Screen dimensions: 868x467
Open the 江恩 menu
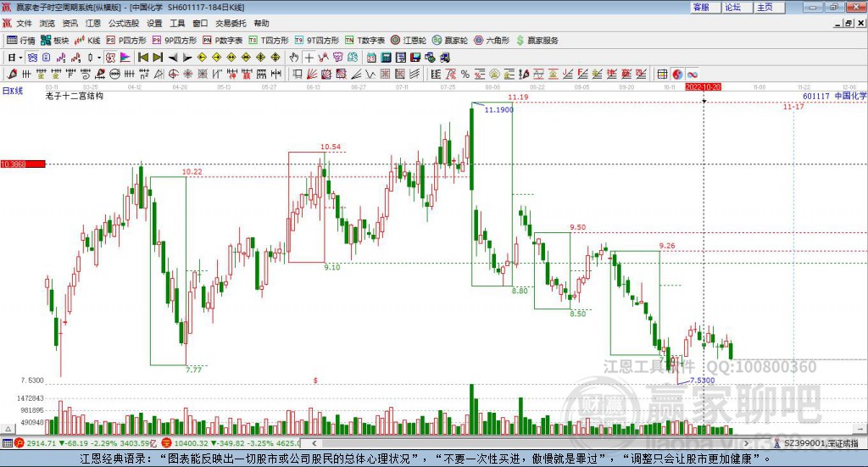tap(93, 23)
